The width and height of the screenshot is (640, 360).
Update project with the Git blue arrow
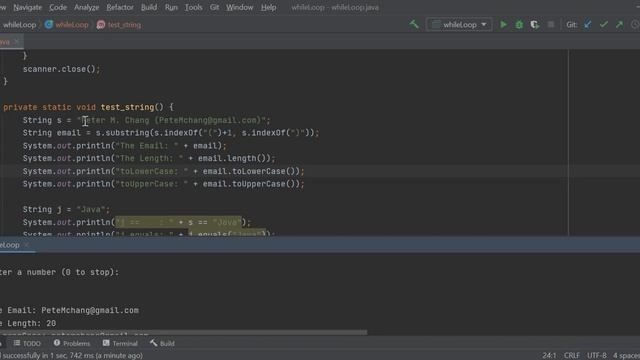pyautogui.click(x=588, y=24)
